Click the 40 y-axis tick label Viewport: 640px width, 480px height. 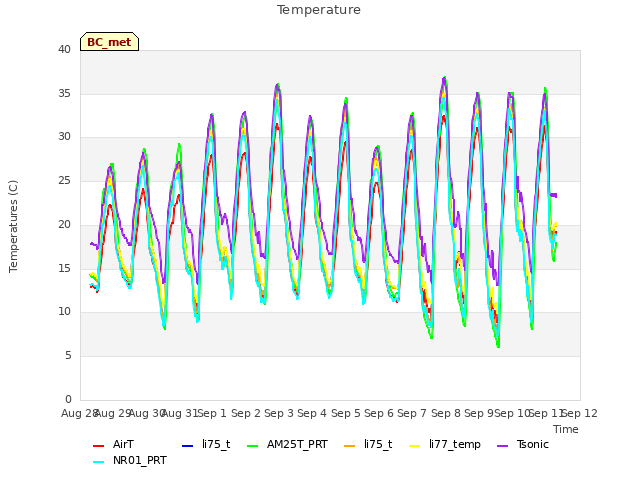64,50
